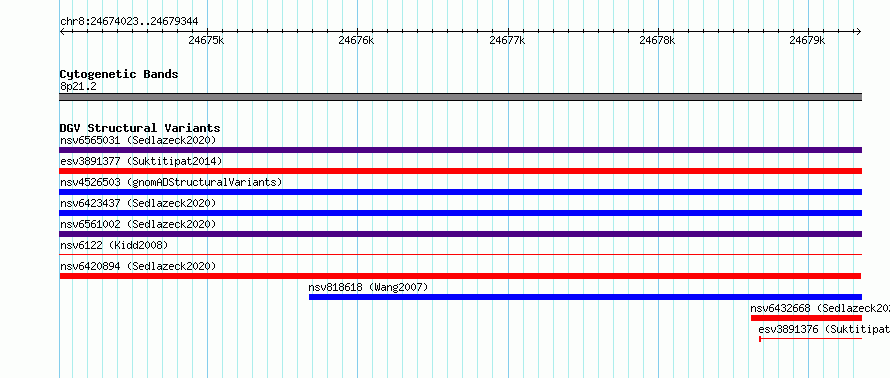Viewport: 890px width, 378px height.
Task: Click the left arrowhead of the ruler
Action: point(63,32)
